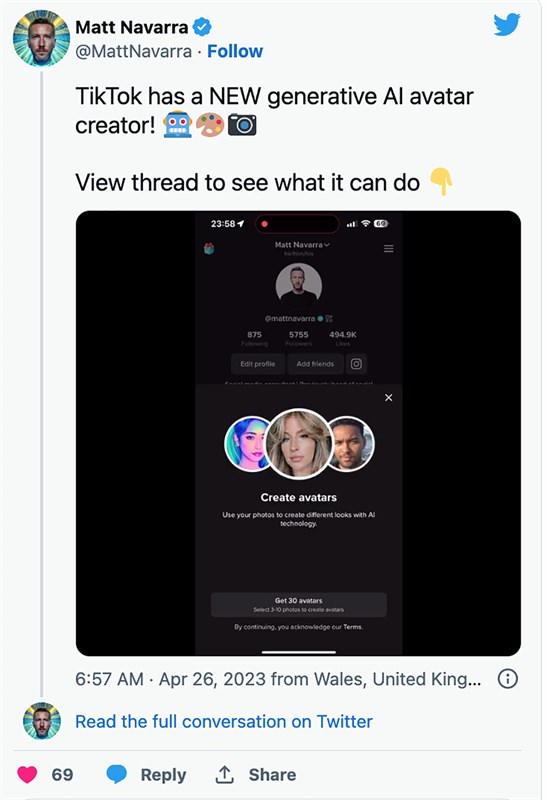Click Matt Navarra's profile picture at top

[x=41, y=38]
